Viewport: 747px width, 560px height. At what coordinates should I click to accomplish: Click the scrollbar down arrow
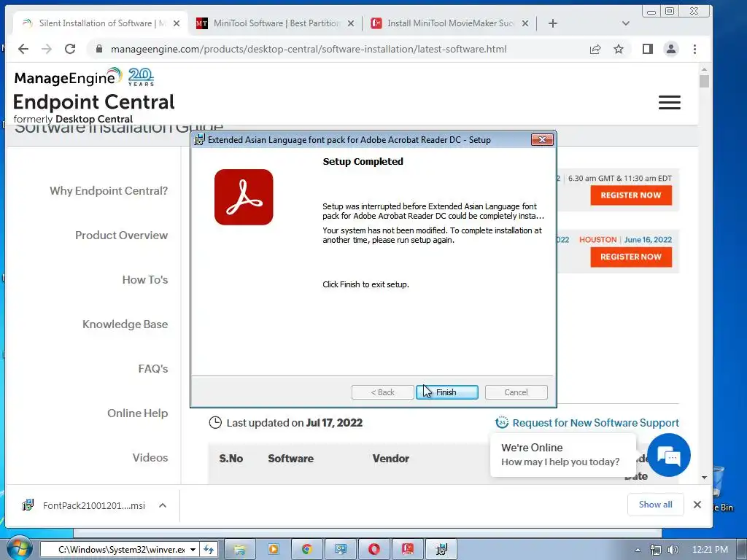click(704, 477)
